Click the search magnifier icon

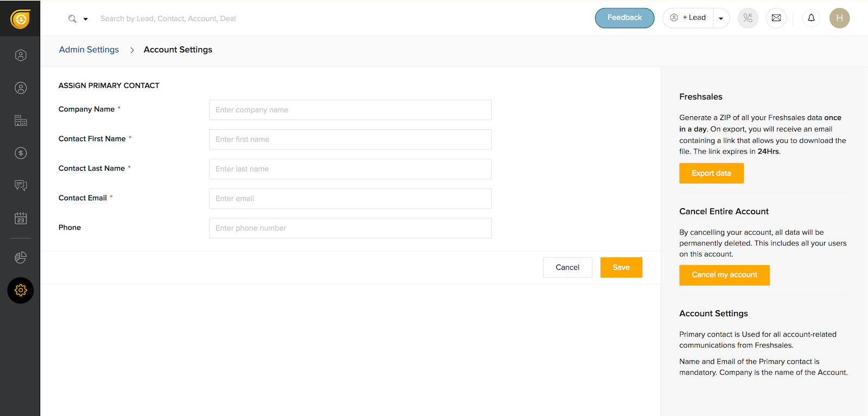72,18
